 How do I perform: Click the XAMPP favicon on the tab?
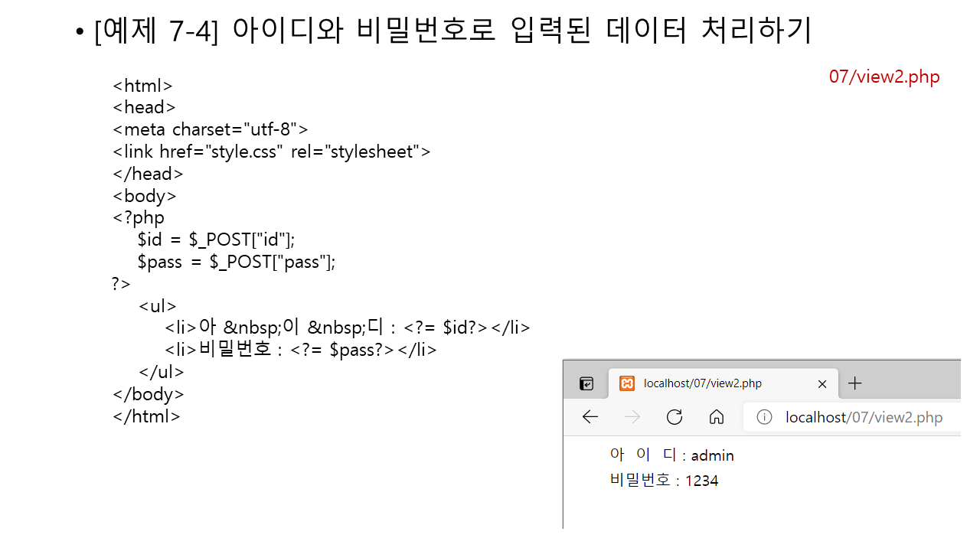[x=627, y=383]
